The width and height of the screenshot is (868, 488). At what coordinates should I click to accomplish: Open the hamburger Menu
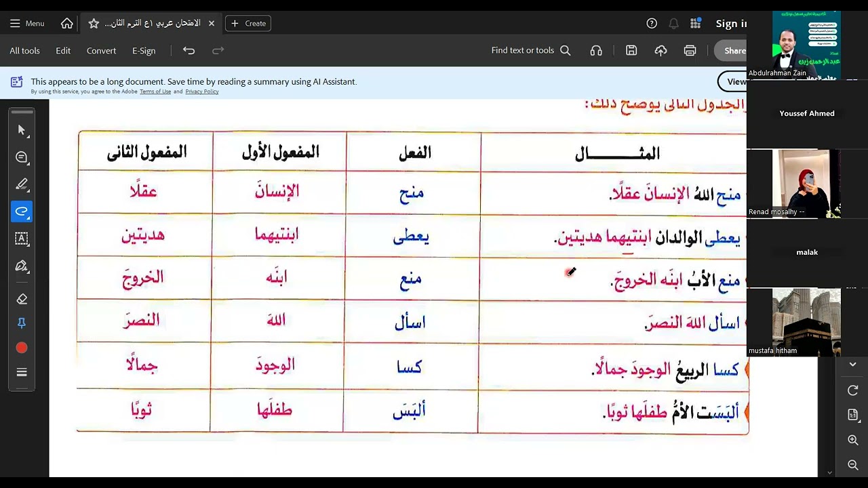(x=27, y=23)
